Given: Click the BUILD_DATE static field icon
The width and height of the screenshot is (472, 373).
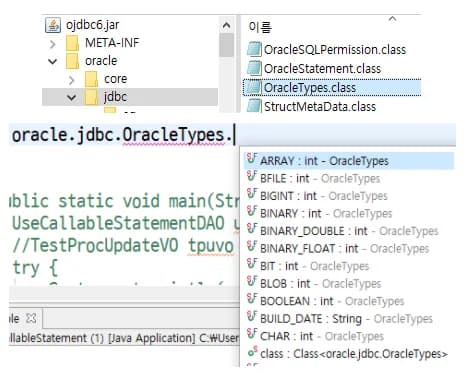Looking at the screenshot, I should pyautogui.click(x=252, y=317).
